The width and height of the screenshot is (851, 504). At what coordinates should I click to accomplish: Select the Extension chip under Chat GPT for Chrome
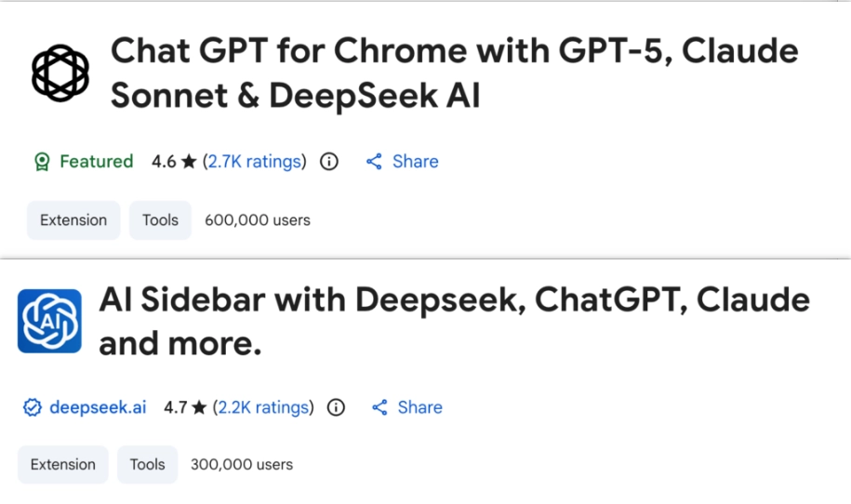(73, 220)
